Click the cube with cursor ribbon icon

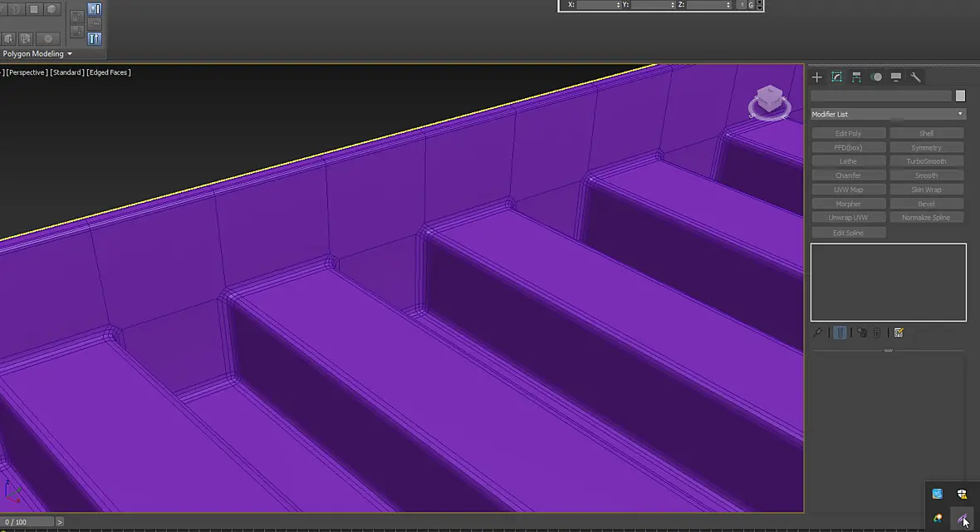[x=9, y=39]
